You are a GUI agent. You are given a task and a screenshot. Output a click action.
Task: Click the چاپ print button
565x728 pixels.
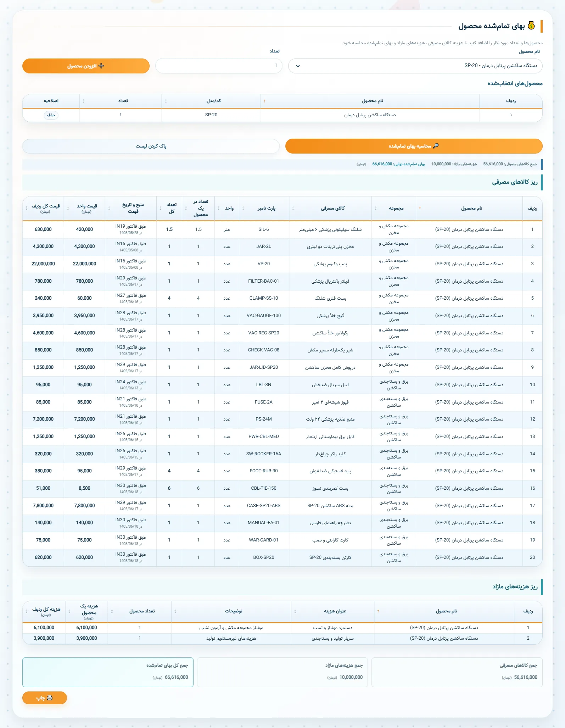[x=45, y=698]
